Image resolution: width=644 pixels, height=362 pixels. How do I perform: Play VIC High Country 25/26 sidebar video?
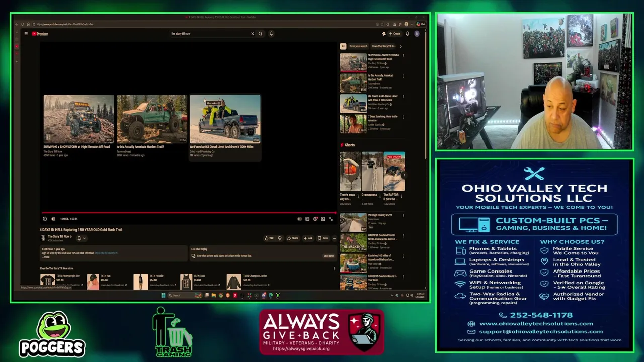coord(353,222)
